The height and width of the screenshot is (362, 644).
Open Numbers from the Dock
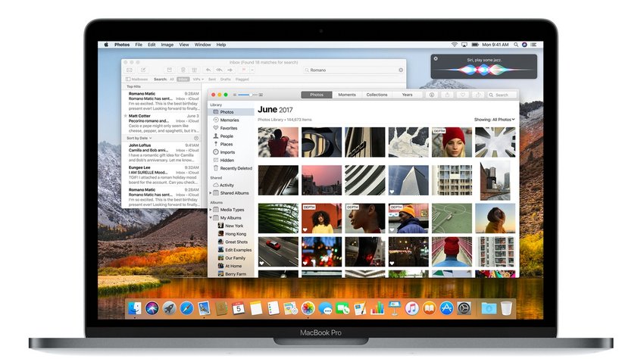tap(377, 308)
